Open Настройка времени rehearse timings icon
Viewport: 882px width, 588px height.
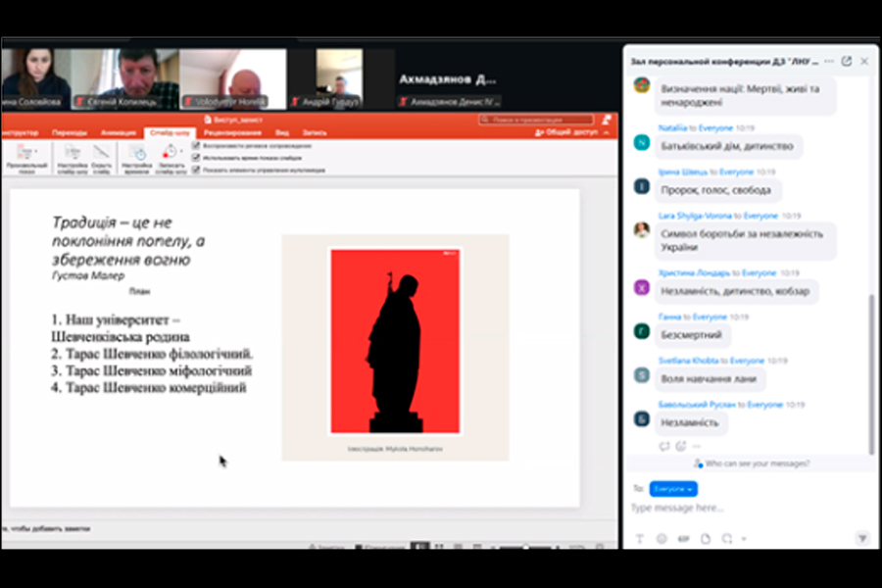(136, 158)
